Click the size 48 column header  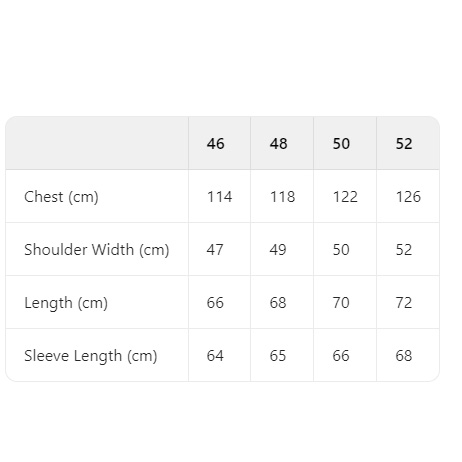coord(278,144)
